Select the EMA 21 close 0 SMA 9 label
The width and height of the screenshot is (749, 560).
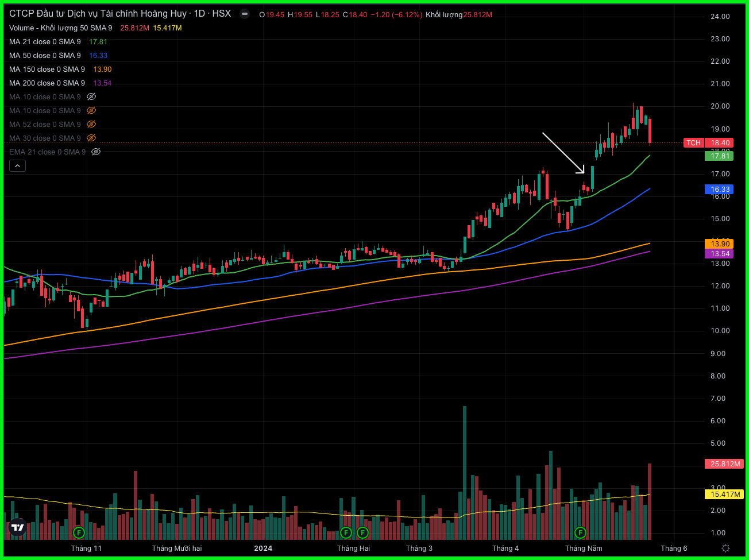pos(47,152)
